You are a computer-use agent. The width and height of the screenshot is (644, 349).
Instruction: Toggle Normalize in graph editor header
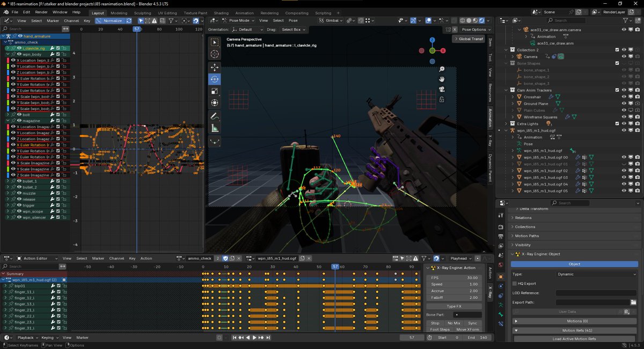pos(109,20)
